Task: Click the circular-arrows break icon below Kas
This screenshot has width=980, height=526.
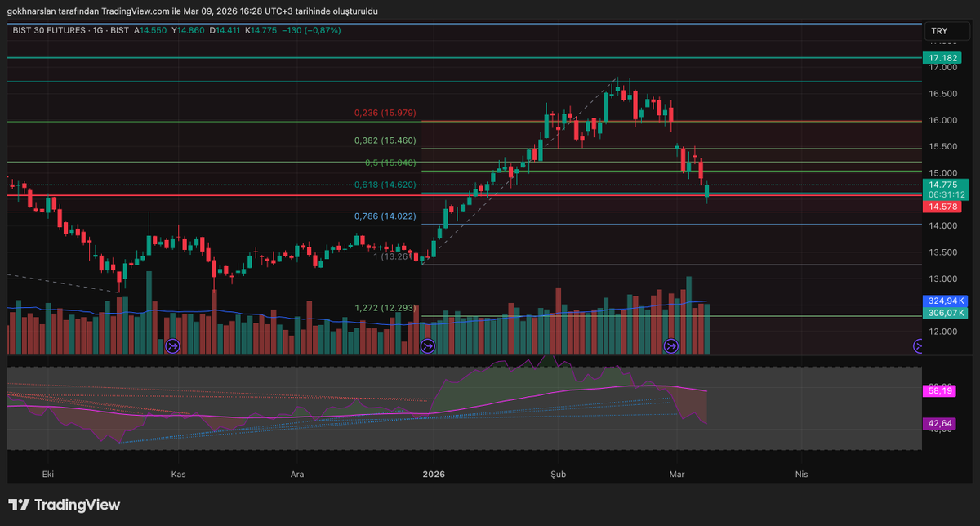Action: coord(172,345)
